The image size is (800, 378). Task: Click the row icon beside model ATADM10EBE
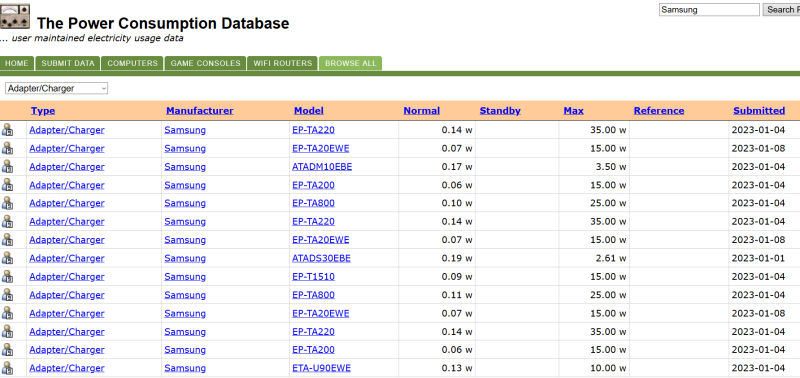(7, 166)
